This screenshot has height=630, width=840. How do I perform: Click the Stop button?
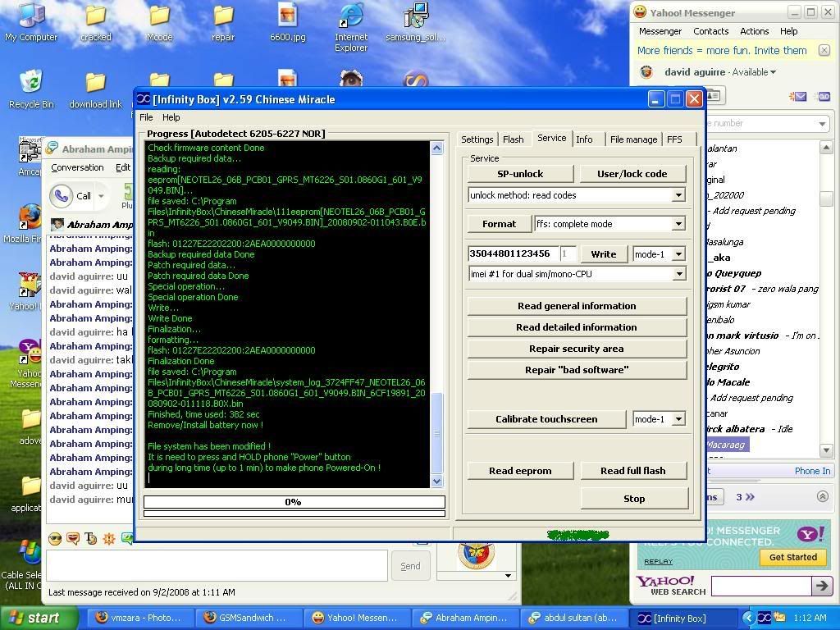634,498
